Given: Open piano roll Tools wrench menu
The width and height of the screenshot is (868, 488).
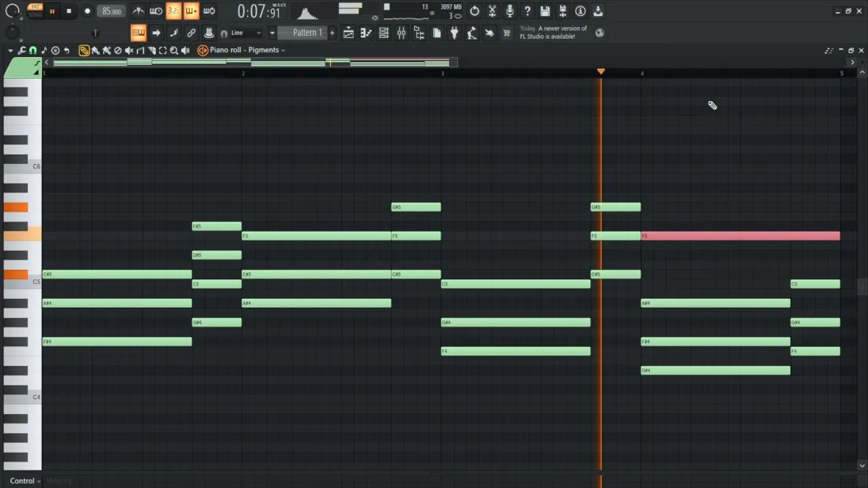Looking at the screenshot, I should tap(22, 50).
